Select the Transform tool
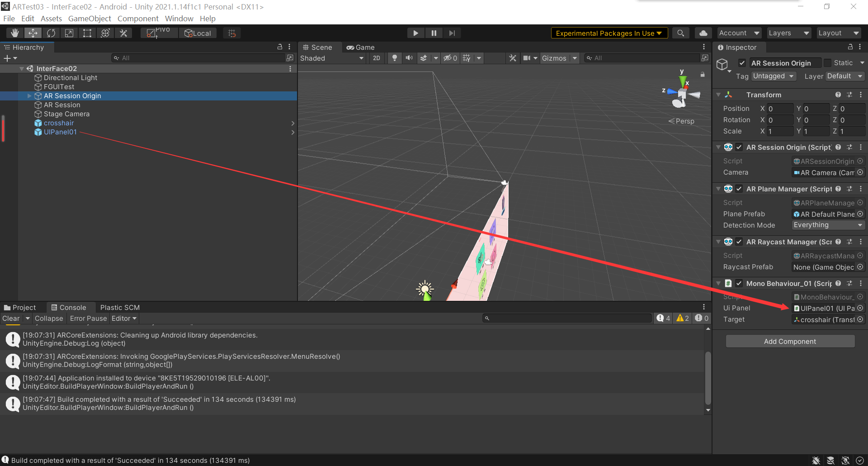 [x=105, y=33]
